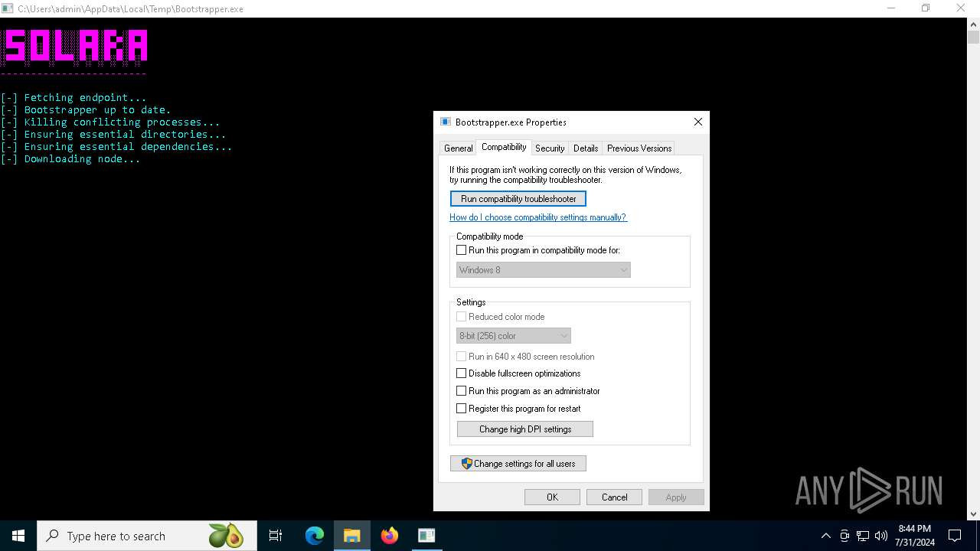Confirm the dialog with OK
The image size is (980, 551).
coord(552,497)
